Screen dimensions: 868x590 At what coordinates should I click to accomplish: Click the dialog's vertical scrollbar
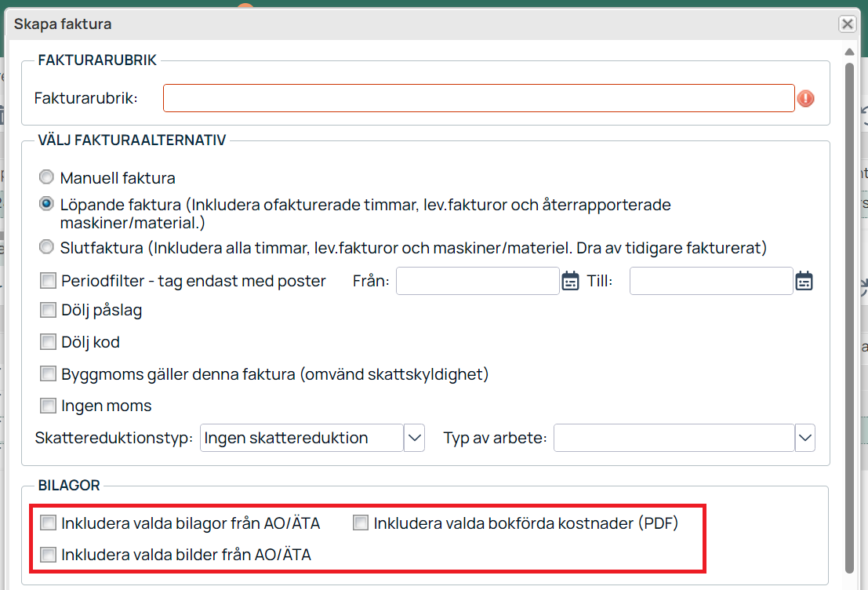(x=849, y=314)
